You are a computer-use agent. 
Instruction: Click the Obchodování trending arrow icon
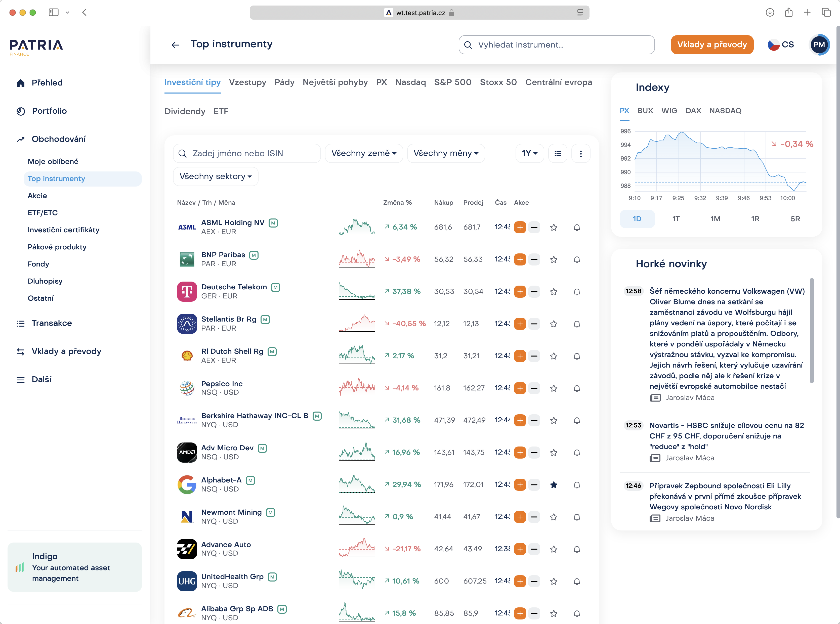[x=21, y=139]
